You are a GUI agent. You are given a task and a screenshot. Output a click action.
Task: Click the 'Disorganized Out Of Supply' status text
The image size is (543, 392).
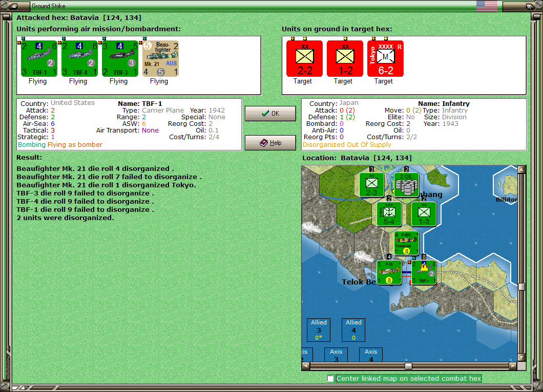[x=347, y=145]
